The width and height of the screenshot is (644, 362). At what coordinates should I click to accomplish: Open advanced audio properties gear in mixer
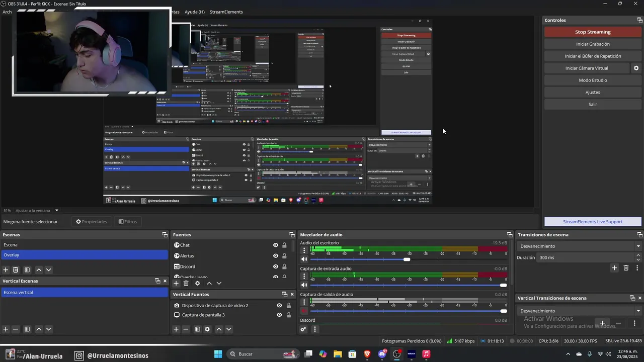(x=303, y=329)
